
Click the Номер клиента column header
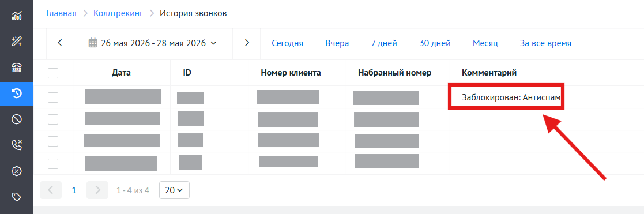(x=291, y=73)
